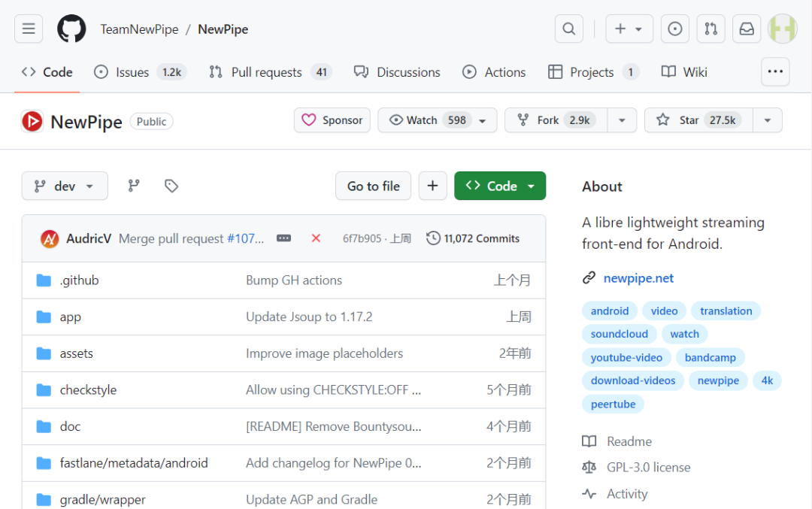Open the fastlane/metadata/android folder

click(x=134, y=463)
